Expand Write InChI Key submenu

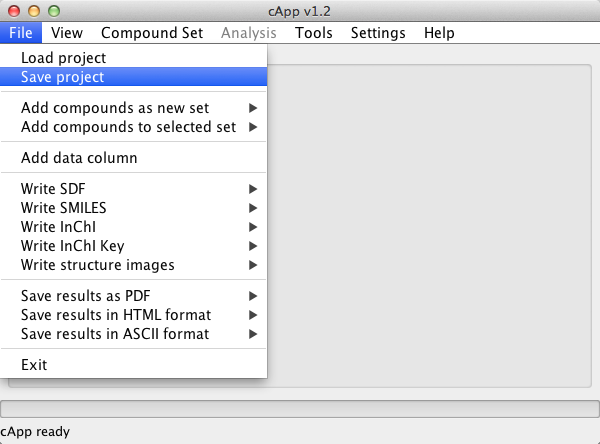(x=133, y=246)
